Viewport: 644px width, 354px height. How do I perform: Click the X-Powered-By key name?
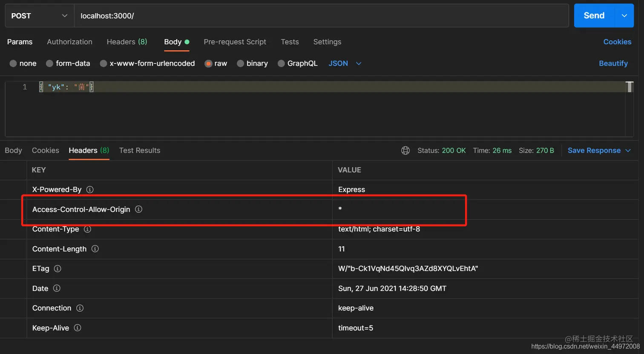pos(57,189)
